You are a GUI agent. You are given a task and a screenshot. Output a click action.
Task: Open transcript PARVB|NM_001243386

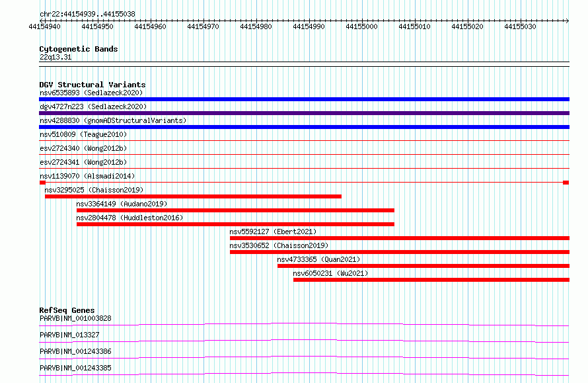pos(75,351)
